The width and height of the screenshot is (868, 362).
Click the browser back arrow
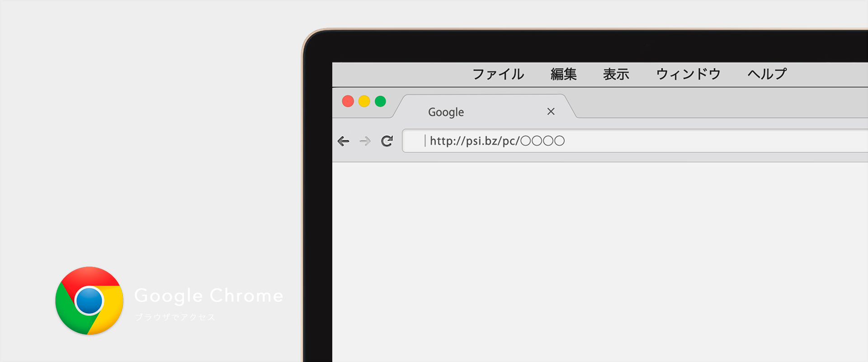[344, 141]
